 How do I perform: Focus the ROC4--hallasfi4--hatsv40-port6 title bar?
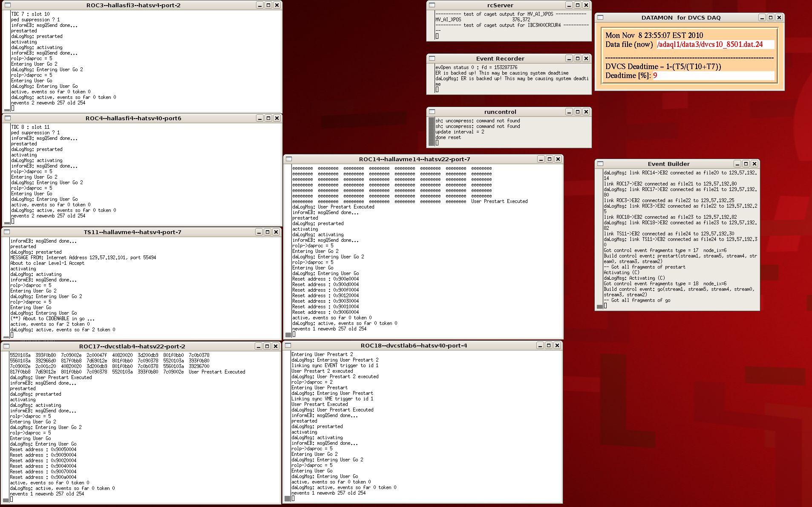[x=133, y=118]
